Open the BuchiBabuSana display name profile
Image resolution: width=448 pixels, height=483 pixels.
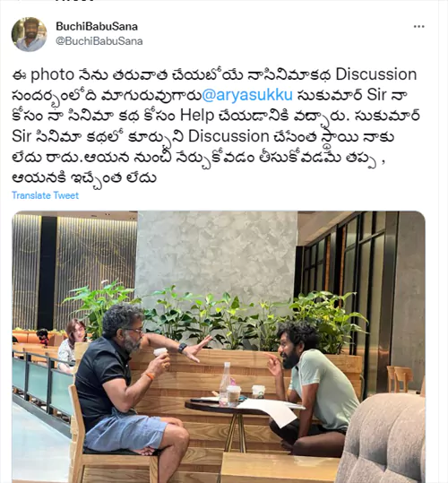(97, 27)
